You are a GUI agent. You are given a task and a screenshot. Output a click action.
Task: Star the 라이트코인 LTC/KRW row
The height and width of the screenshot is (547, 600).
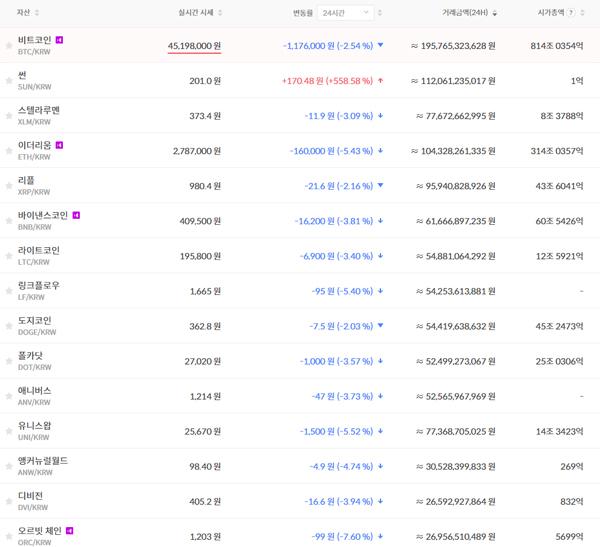(9, 256)
